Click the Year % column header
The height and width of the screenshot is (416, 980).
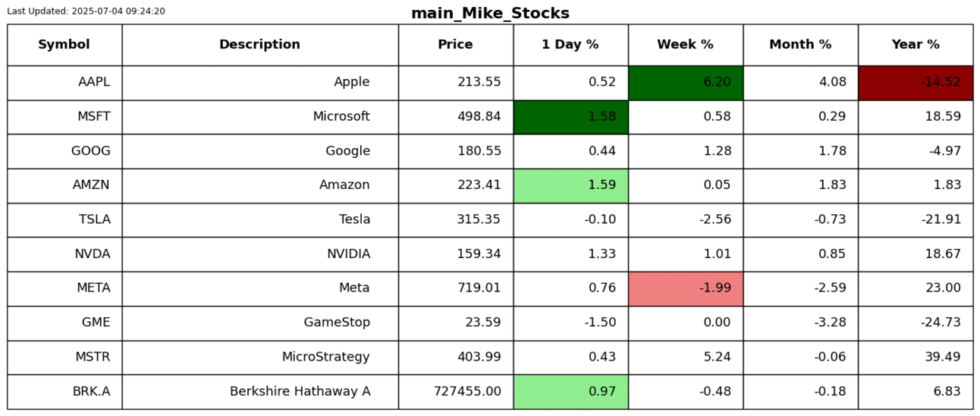pyautogui.click(x=916, y=45)
